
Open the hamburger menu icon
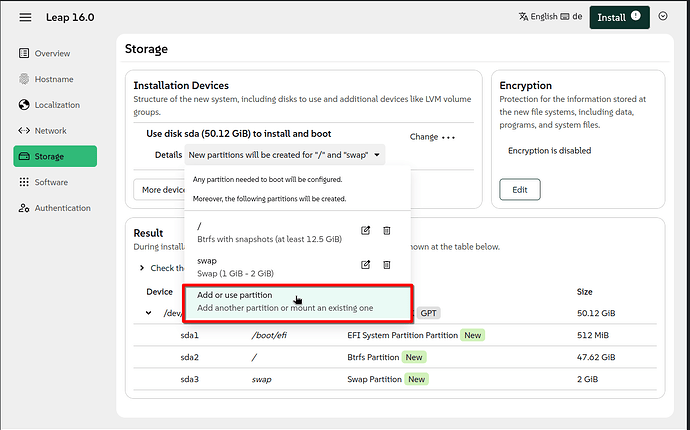25,17
